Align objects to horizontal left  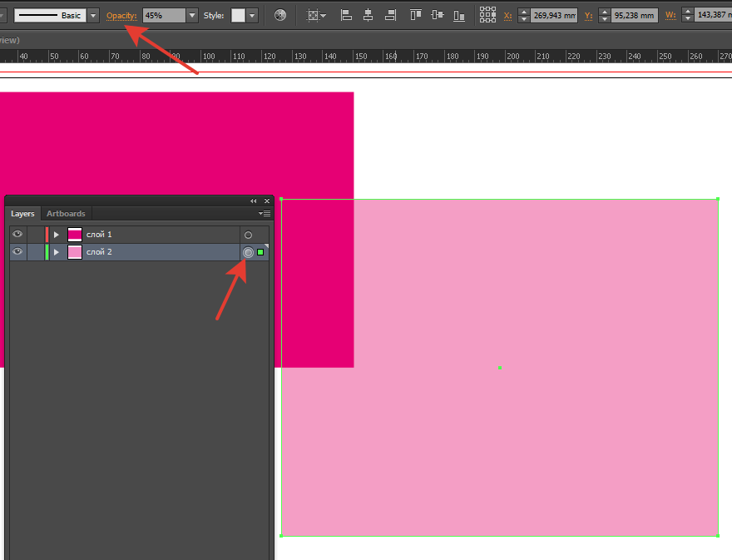pos(346,16)
